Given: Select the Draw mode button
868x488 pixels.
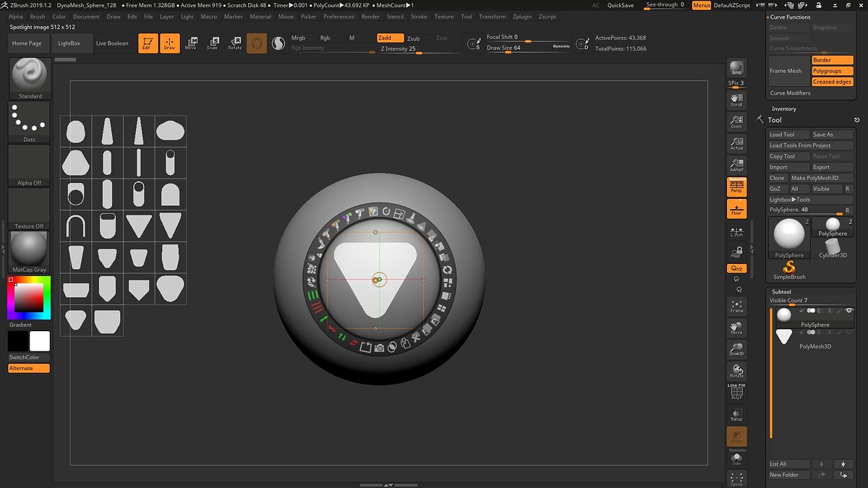Looking at the screenshot, I should 169,43.
